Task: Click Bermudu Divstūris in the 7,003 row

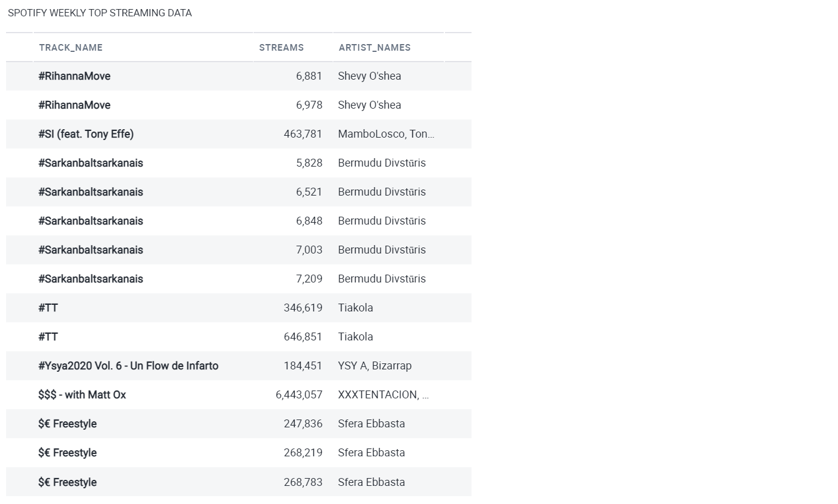Action: pyautogui.click(x=382, y=250)
